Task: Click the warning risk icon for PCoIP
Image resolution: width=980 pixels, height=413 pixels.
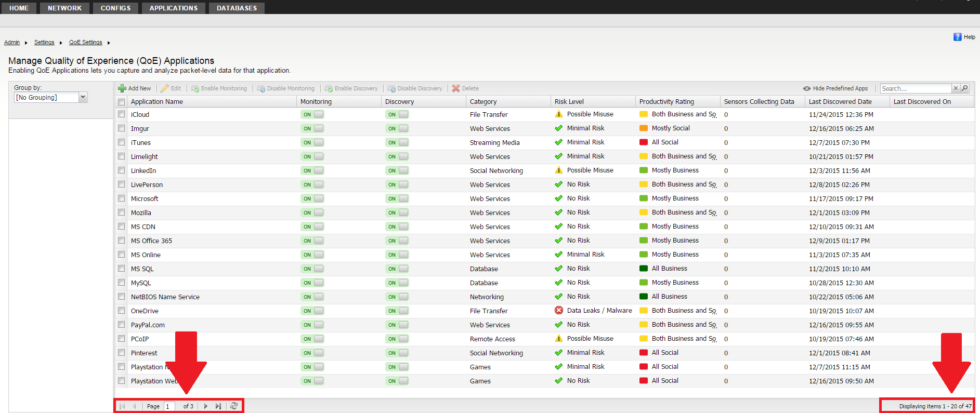Action: tap(559, 339)
